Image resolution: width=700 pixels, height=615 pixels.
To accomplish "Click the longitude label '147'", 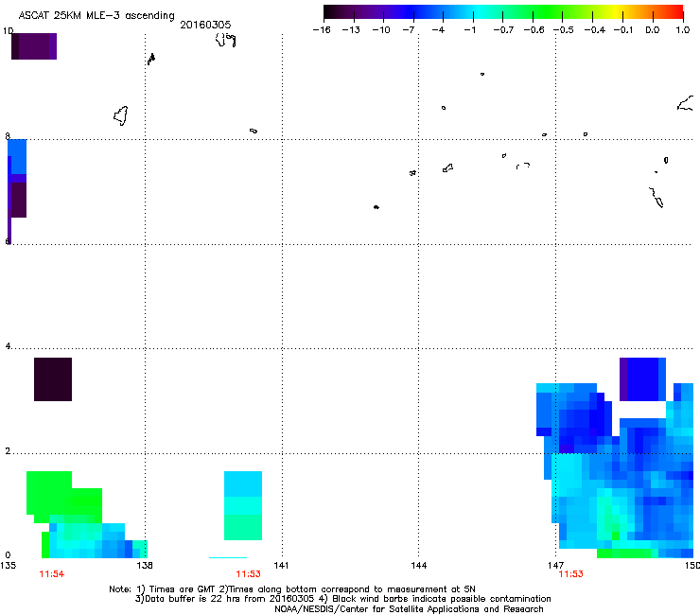I will pyautogui.click(x=556, y=566).
